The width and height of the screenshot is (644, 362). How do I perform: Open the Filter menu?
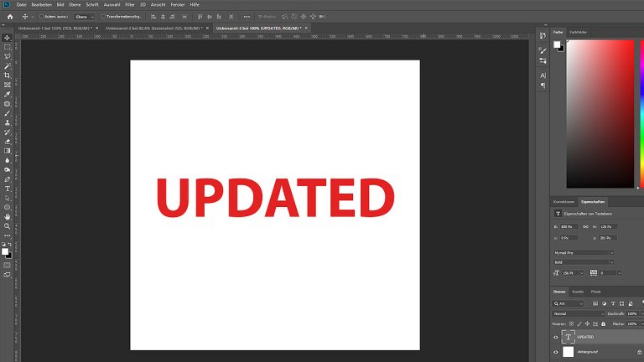(130, 4)
